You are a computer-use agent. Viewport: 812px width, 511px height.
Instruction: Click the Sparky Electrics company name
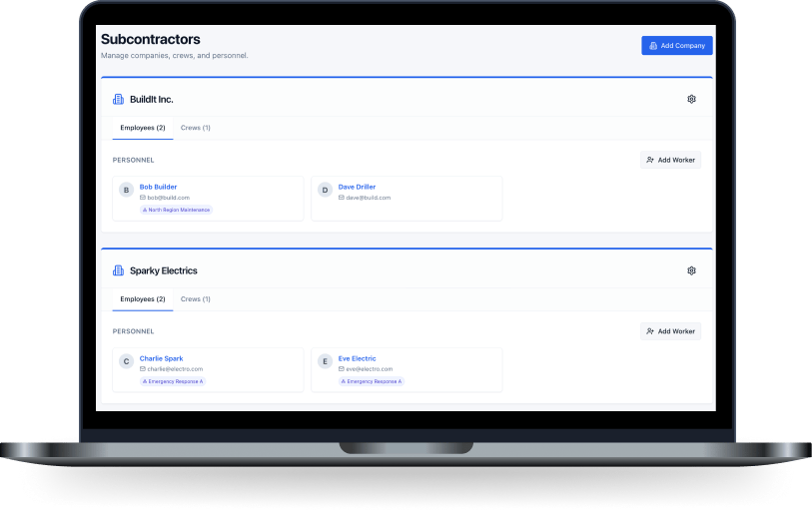[x=164, y=270]
